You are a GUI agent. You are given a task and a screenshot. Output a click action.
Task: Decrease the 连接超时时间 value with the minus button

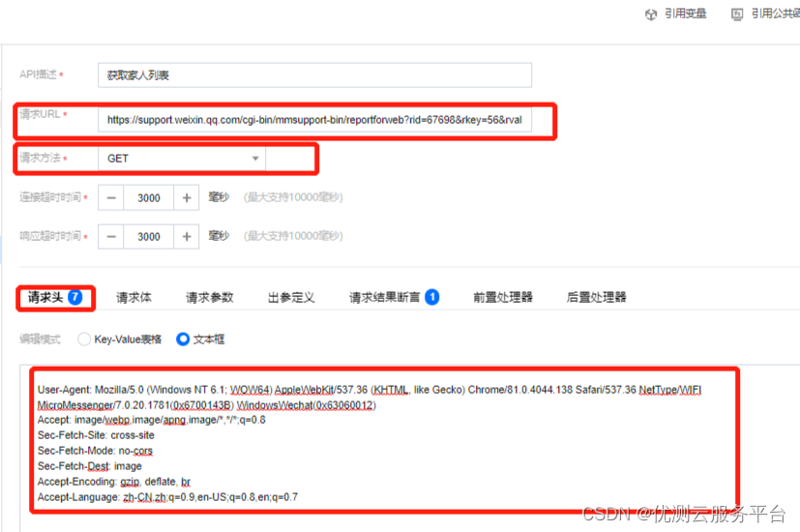point(111,197)
